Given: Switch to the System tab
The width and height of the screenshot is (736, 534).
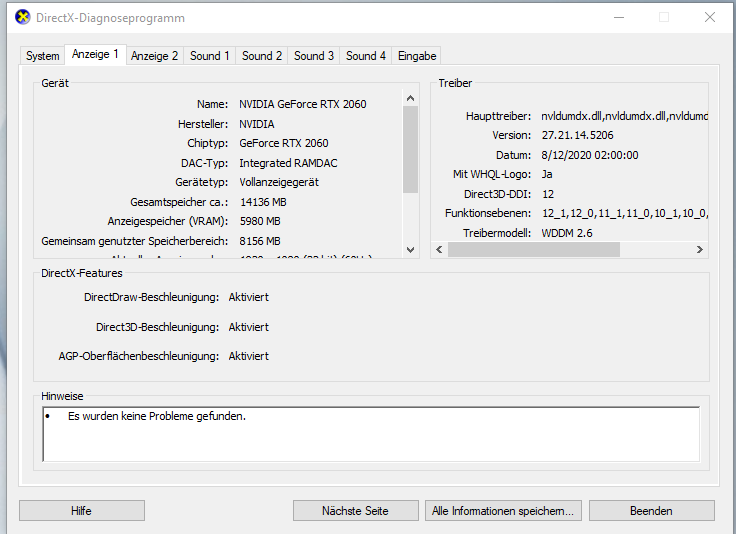Looking at the screenshot, I should (x=42, y=56).
